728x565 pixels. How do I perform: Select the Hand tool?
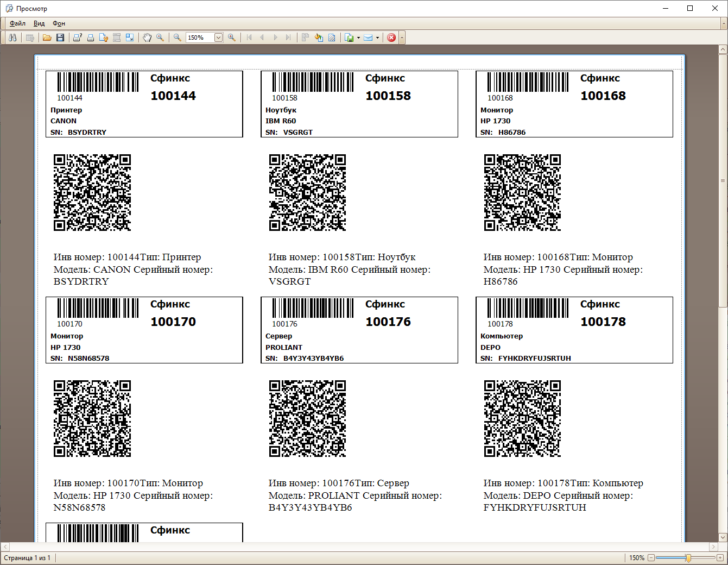tap(147, 37)
